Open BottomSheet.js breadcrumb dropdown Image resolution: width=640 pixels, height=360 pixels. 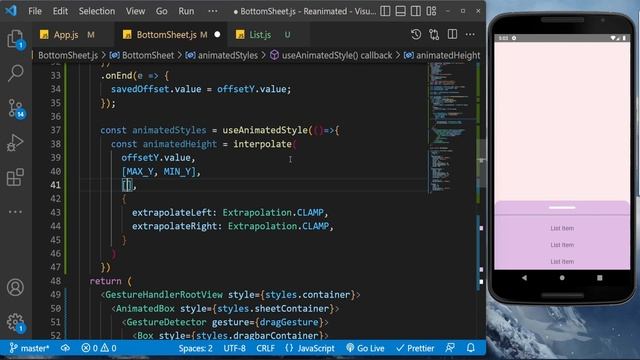pyautogui.click(x=68, y=55)
